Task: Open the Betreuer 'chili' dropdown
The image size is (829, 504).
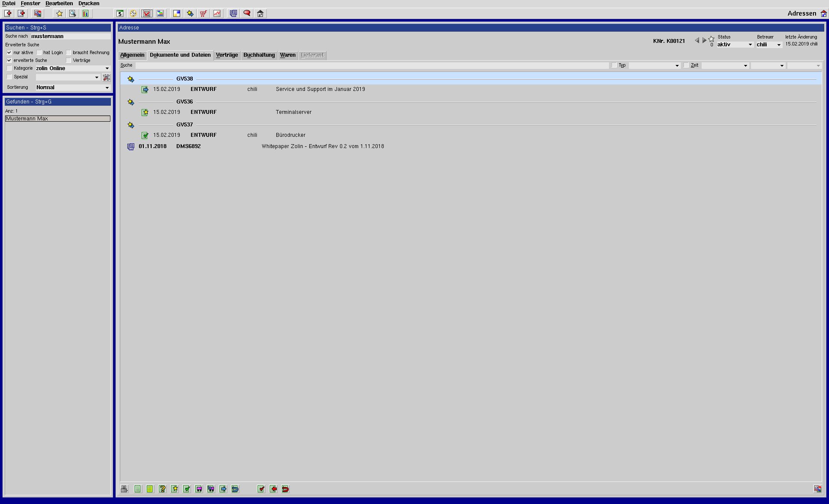Action: pyautogui.click(x=769, y=45)
